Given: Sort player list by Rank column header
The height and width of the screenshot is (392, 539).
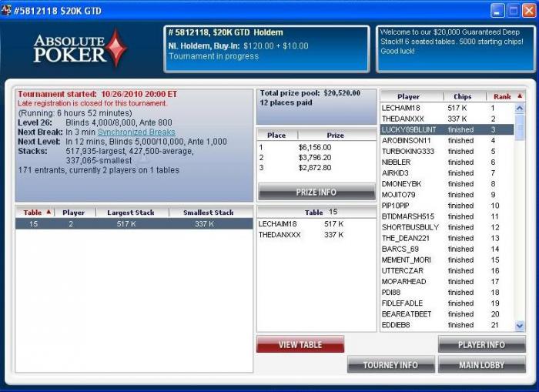Looking at the screenshot, I should coord(506,96).
